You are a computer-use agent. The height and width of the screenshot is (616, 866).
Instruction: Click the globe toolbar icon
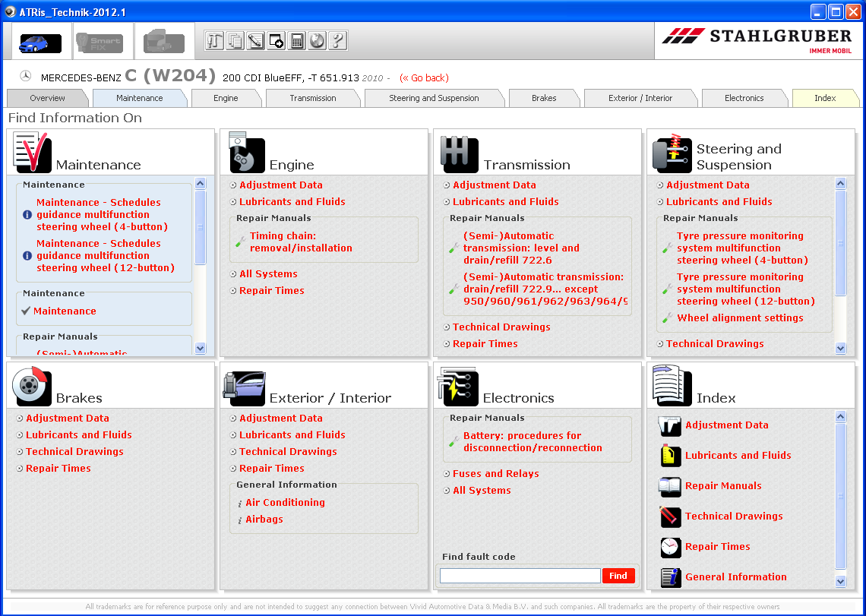coord(317,41)
